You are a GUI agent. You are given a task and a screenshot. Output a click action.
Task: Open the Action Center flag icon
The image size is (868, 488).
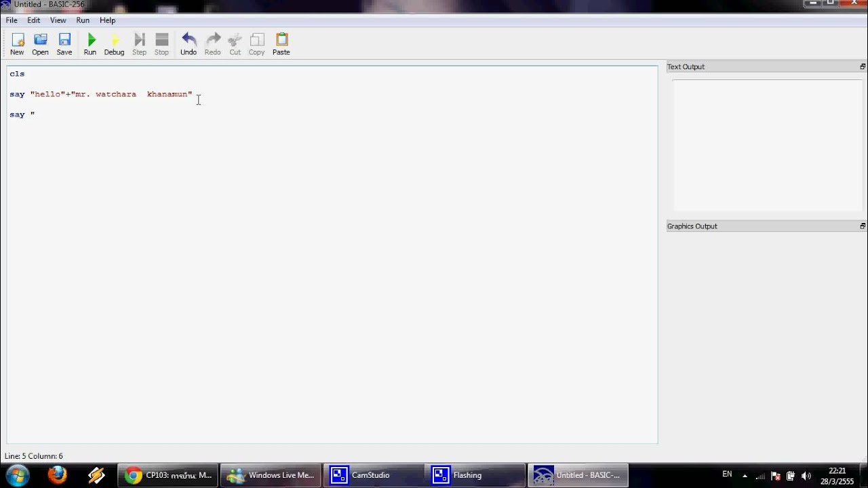pyautogui.click(x=776, y=476)
